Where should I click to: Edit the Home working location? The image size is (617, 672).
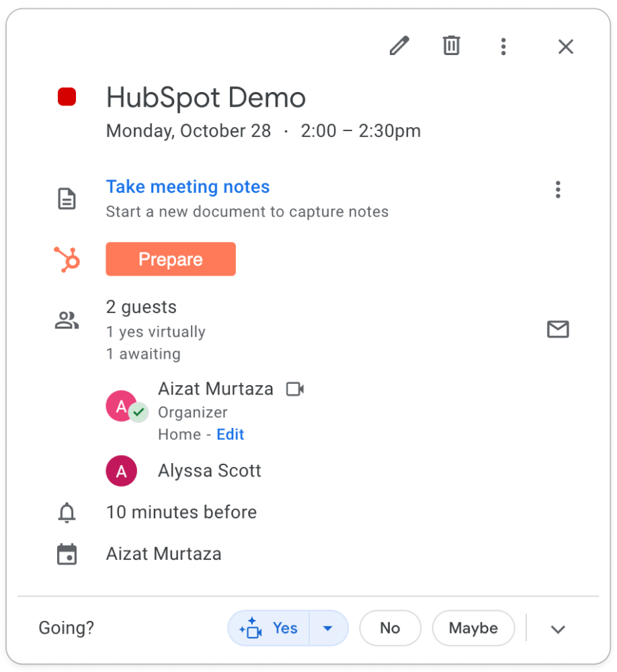point(231,434)
